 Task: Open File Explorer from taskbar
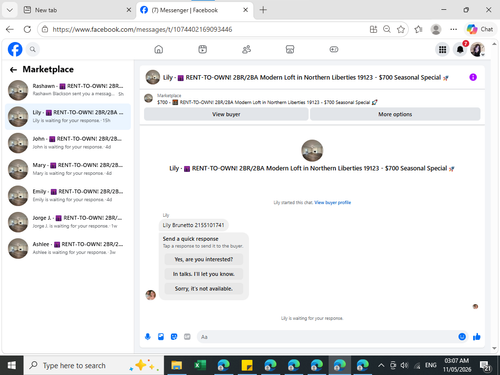(176, 366)
